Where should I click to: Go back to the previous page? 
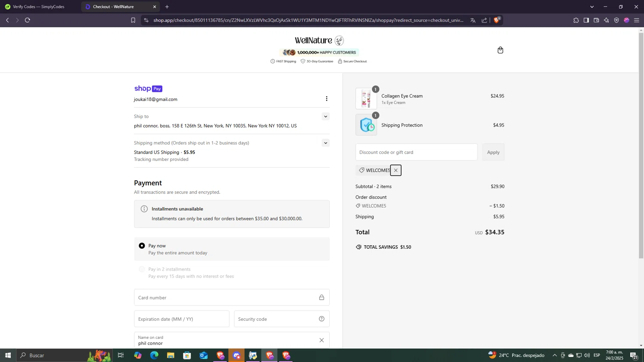point(7,20)
